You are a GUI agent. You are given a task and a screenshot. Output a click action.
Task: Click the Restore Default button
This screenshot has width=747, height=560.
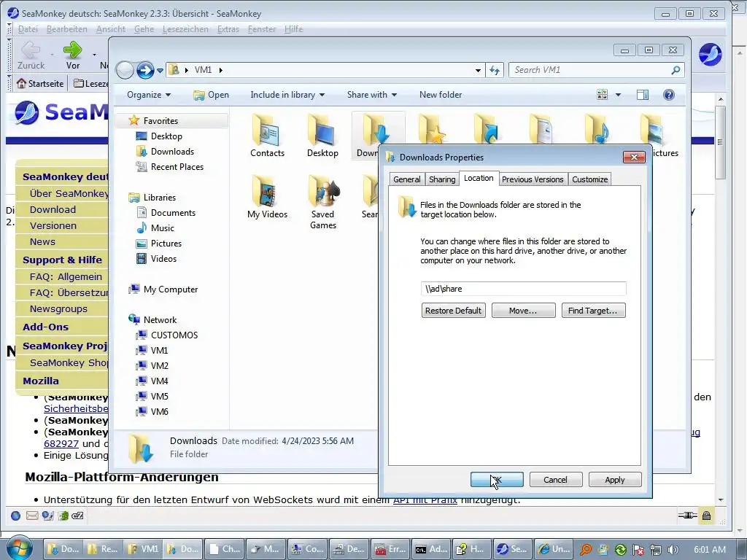point(453,311)
